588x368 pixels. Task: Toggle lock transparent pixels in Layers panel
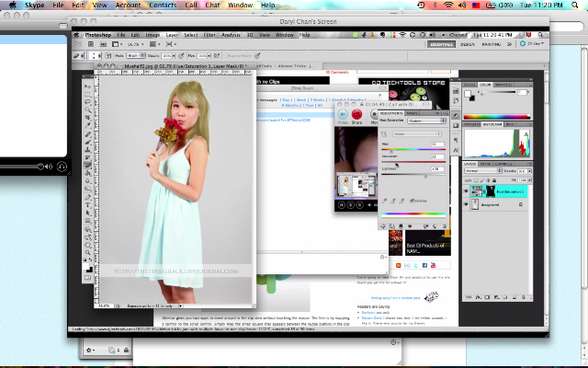point(477,180)
